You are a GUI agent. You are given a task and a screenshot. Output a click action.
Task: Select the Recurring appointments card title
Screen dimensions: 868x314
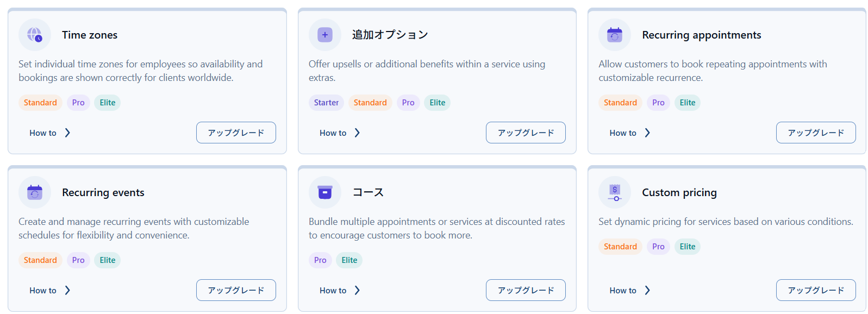pyautogui.click(x=701, y=35)
